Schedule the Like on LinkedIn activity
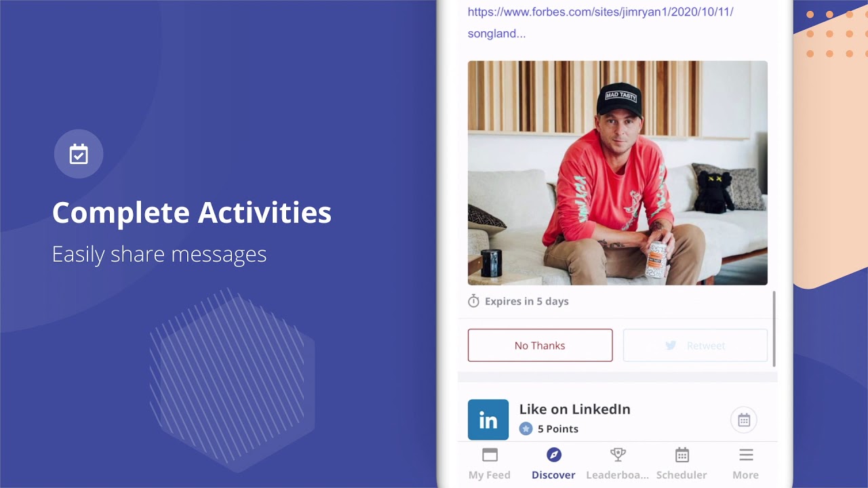The image size is (868, 488). click(744, 420)
